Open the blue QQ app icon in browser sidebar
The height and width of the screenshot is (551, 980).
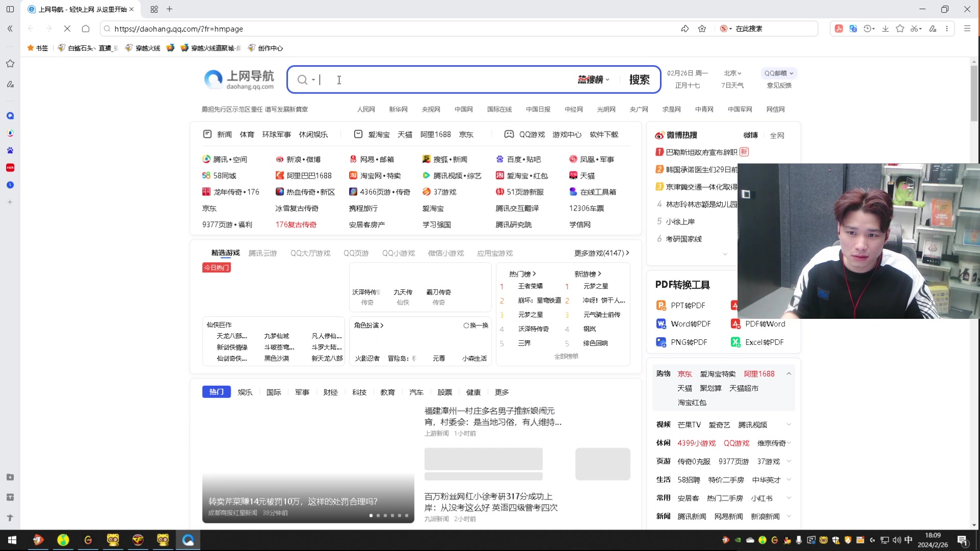tap(10, 115)
